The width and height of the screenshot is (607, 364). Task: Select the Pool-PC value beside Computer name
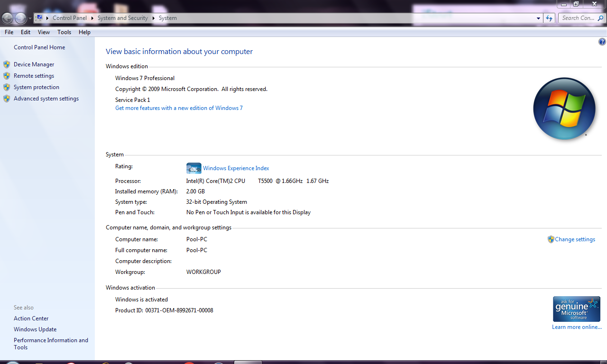pos(197,239)
